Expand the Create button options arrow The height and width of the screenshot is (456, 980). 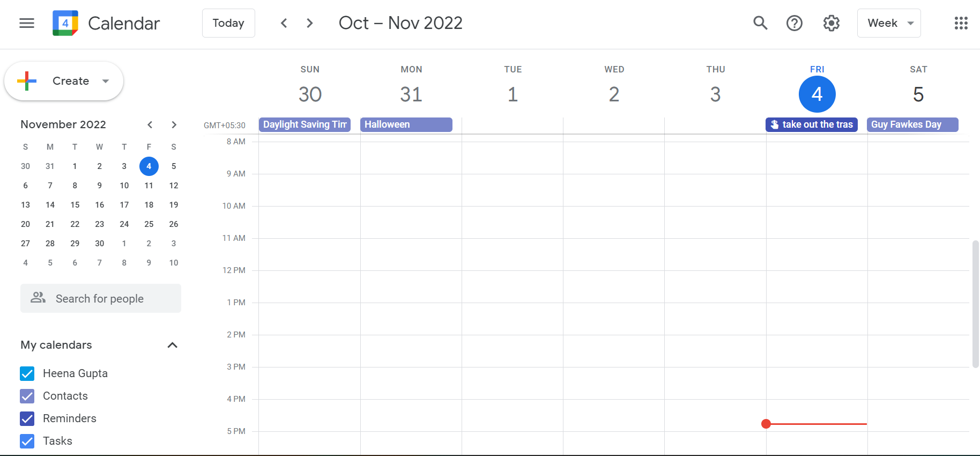pyautogui.click(x=105, y=81)
